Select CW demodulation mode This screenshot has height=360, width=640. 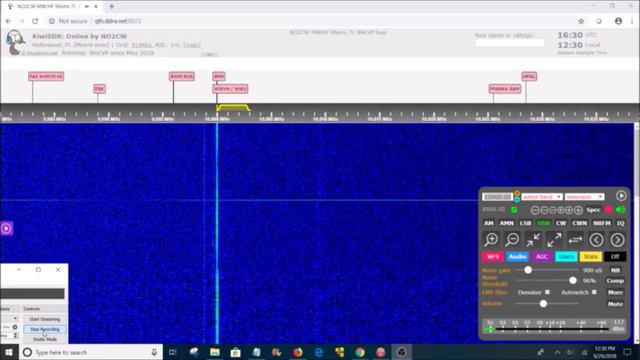pyautogui.click(x=561, y=223)
